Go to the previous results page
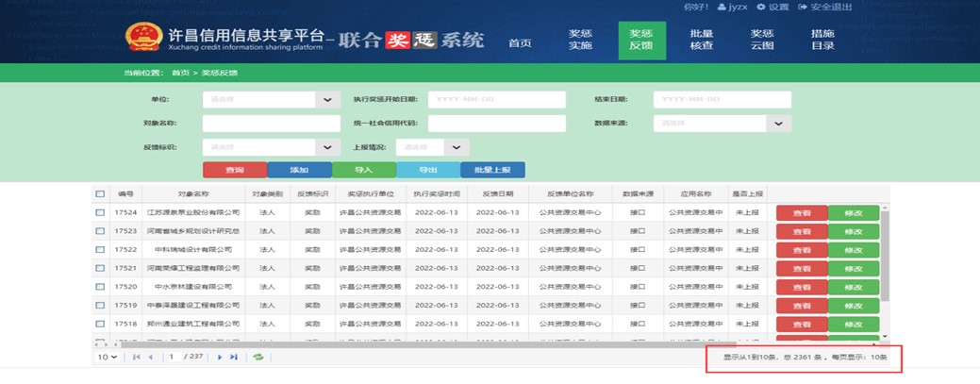 point(150,358)
